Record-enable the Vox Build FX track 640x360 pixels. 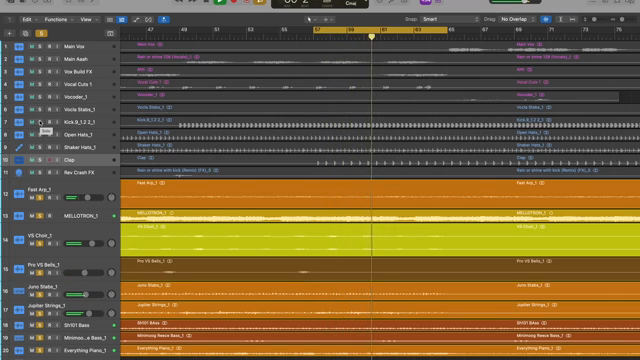click(49, 72)
